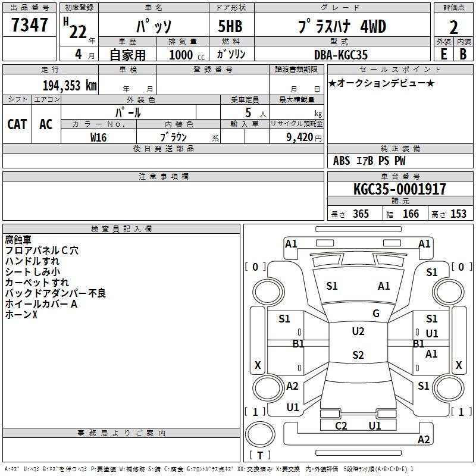Select the equipment list ABS エアB PS PW

[369, 161]
